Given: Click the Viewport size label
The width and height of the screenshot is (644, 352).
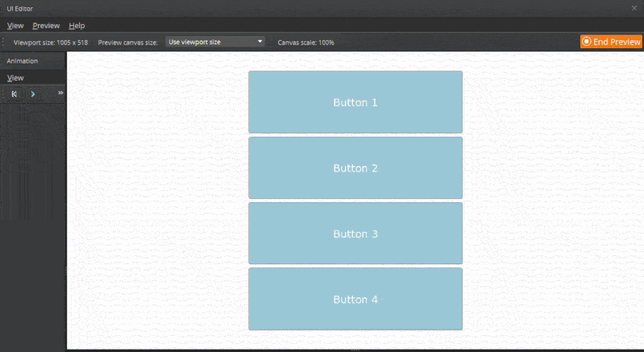Looking at the screenshot, I should point(51,42).
